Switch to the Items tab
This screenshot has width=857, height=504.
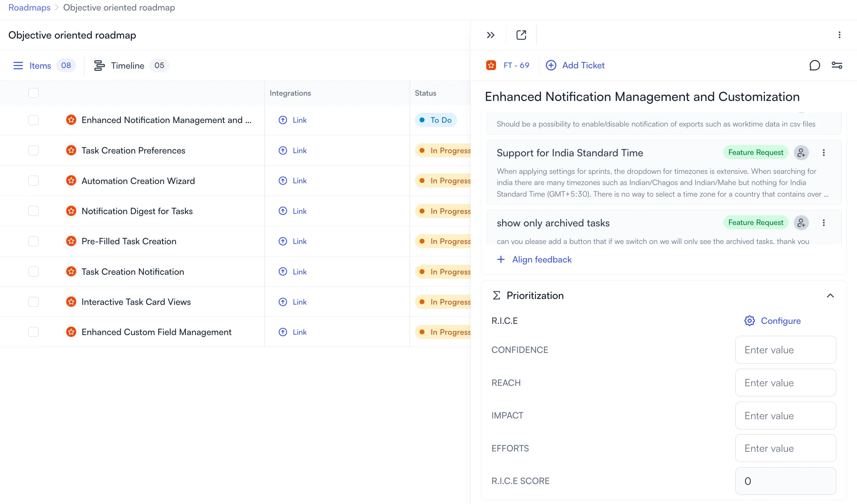44,66
